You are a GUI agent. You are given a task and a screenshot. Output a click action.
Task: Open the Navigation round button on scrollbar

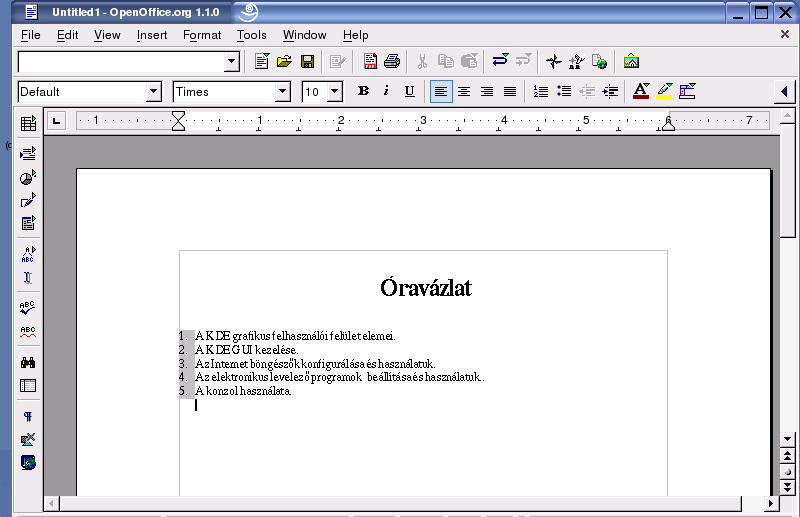tap(788, 472)
